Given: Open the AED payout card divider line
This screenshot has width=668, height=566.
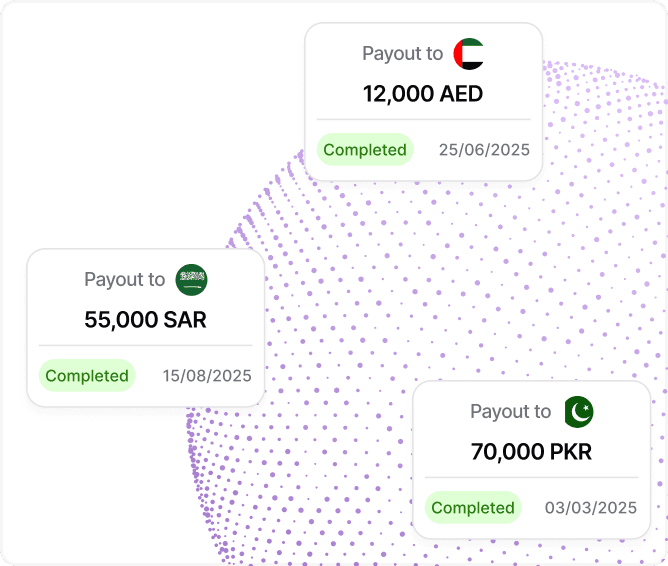Looking at the screenshot, I should coord(423,120).
